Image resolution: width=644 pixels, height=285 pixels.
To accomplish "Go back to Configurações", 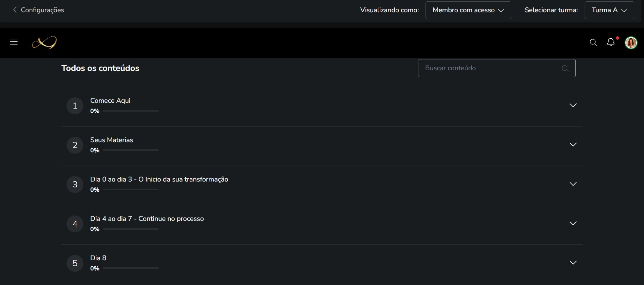I will [38, 10].
